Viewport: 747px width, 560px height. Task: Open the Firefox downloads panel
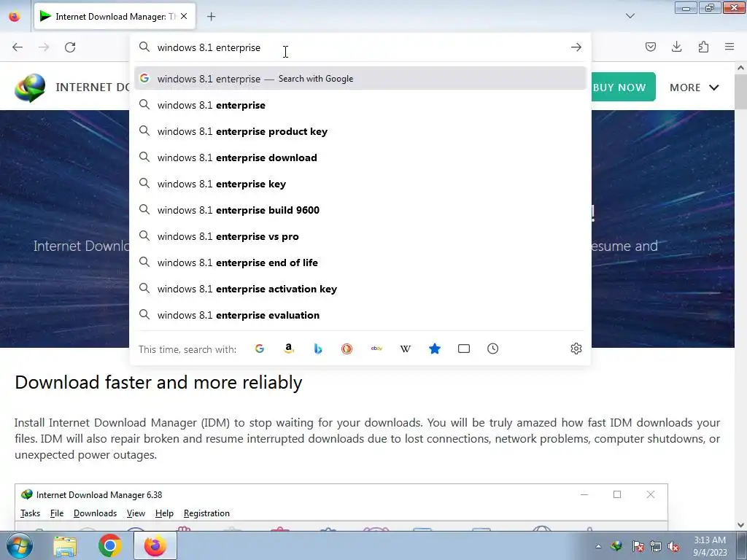coord(676,47)
